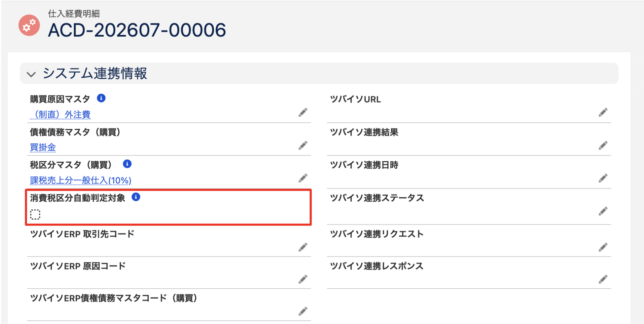
Task: Show info tooltip for 税区分マスタ（購買）
Action: pyautogui.click(x=127, y=164)
